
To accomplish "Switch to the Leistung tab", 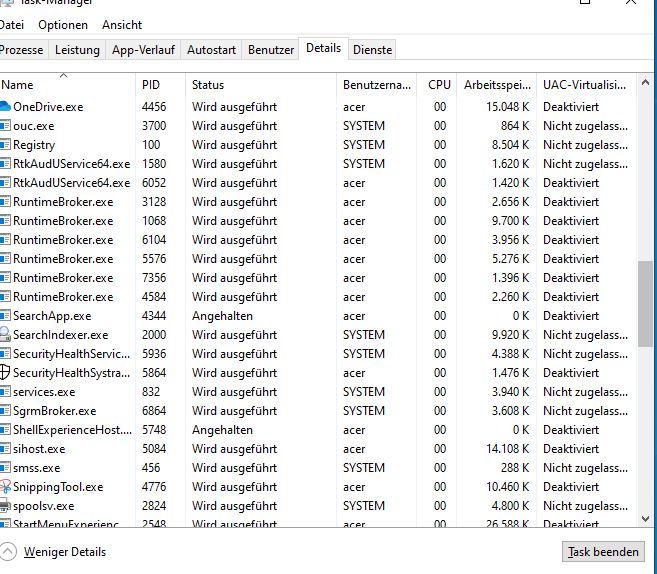I will (77, 50).
